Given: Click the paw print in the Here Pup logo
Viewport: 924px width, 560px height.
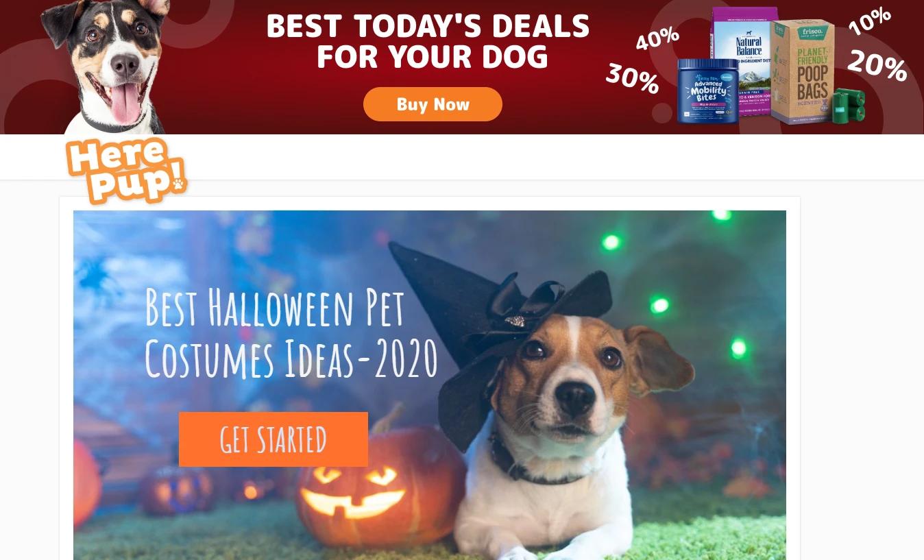Looking at the screenshot, I should (x=179, y=184).
